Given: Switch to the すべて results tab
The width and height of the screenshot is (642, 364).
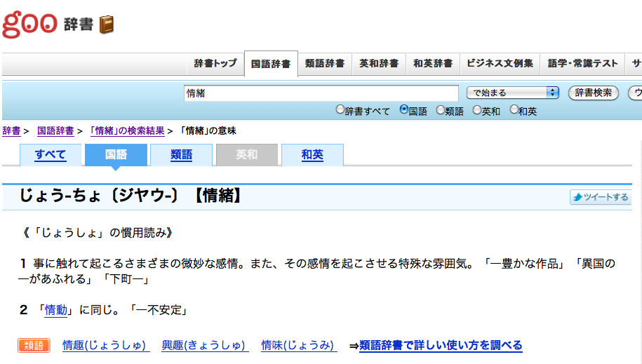Looking at the screenshot, I should (51, 155).
